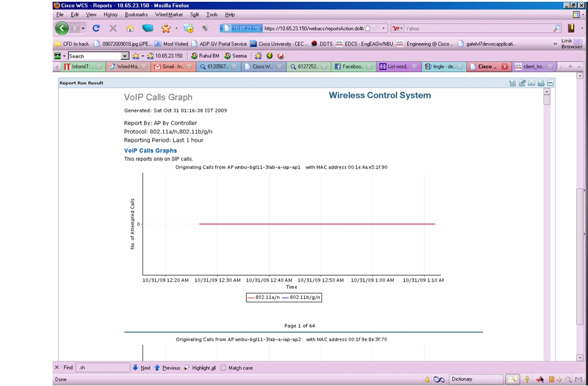Go back with the green Back arrow

(62, 28)
